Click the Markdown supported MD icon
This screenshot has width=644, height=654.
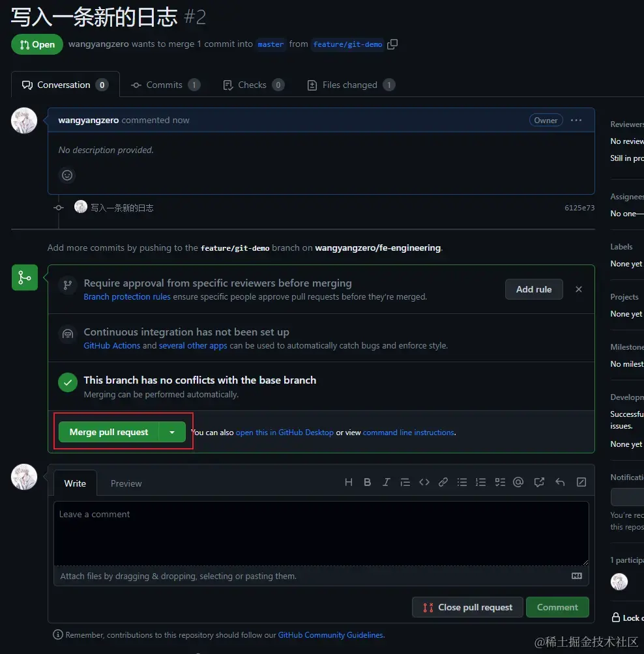[x=577, y=576]
